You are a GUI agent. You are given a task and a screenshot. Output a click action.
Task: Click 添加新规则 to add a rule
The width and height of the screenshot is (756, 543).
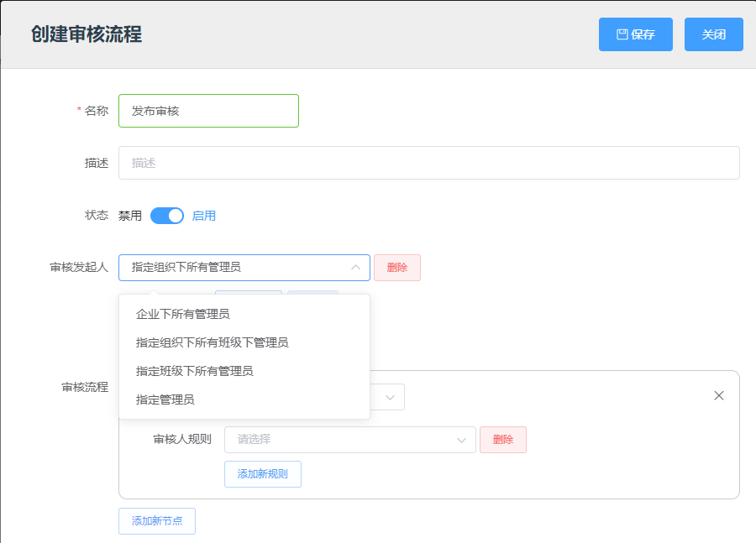(x=262, y=473)
